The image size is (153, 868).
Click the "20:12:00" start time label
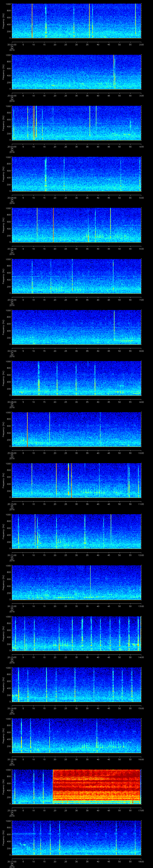(12, 606)
